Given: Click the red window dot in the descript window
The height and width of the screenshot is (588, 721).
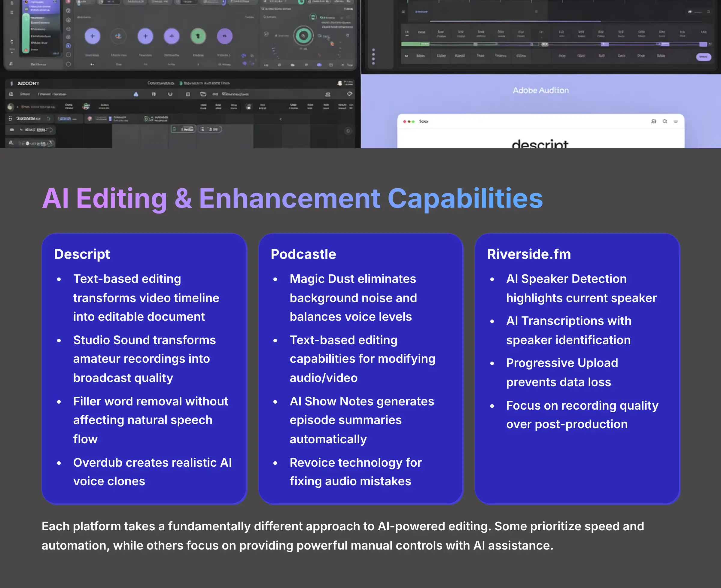Looking at the screenshot, I should coord(405,121).
